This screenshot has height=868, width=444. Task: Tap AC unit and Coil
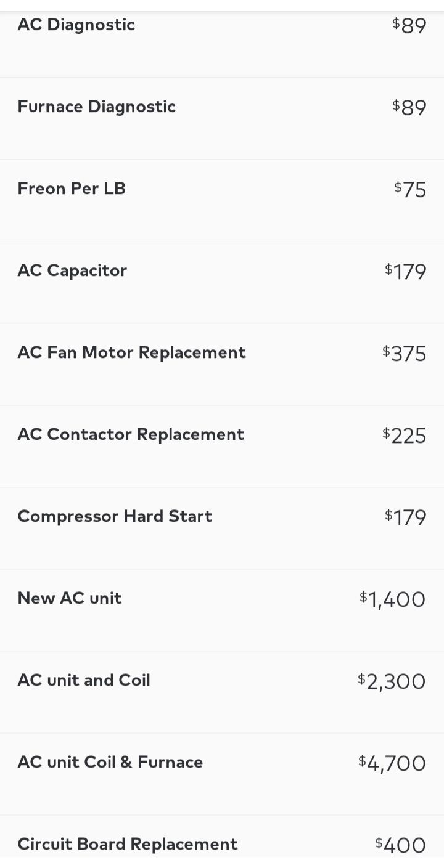pyautogui.click(x=222, y=692)
